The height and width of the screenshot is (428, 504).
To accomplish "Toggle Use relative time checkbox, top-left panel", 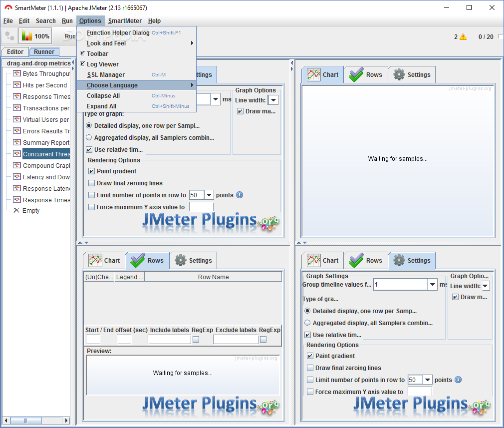I will pos(89,150).
